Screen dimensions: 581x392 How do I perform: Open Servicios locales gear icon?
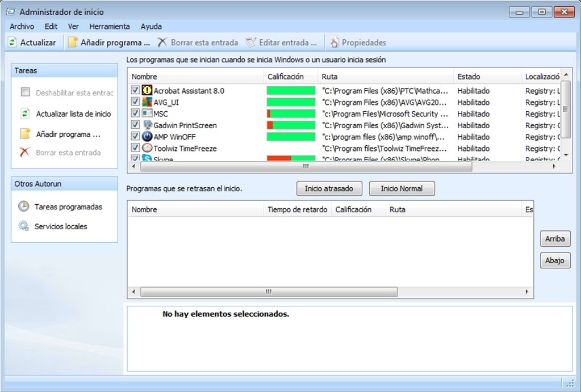coord(24,226)
